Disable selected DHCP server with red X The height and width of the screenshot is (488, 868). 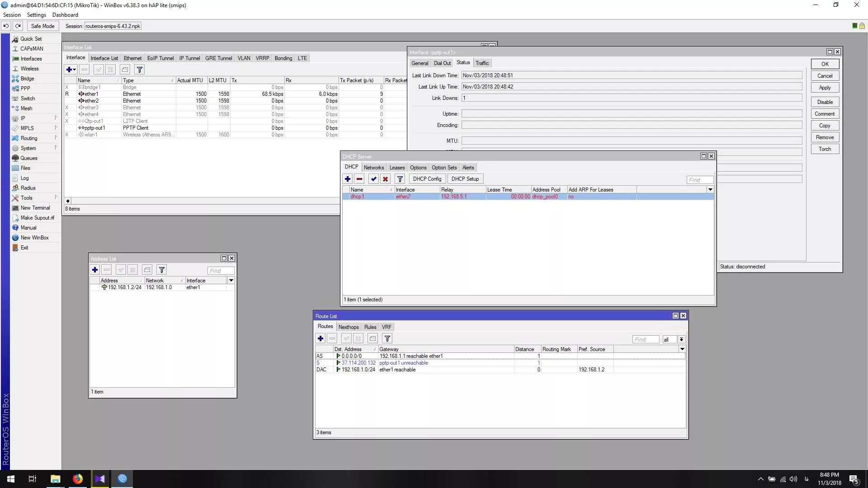pos(386,179)
